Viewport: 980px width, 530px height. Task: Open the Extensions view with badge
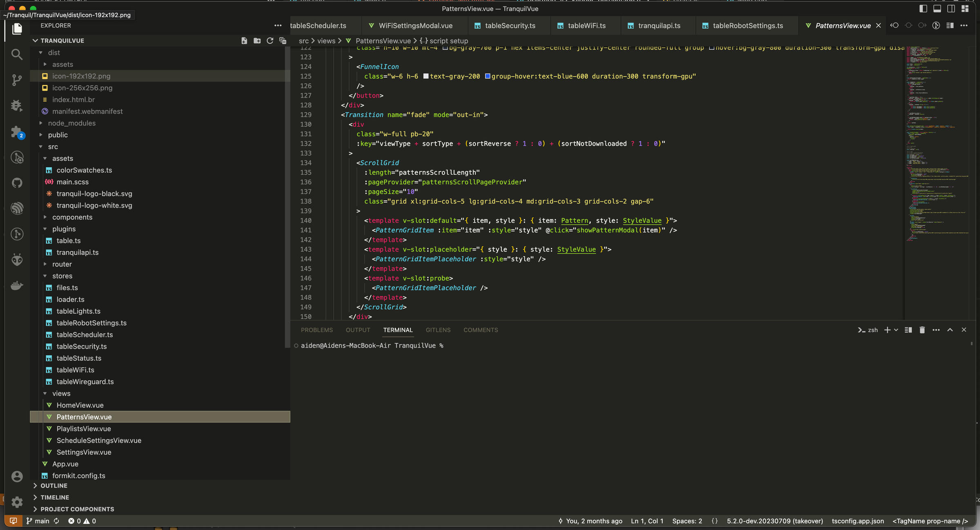click(x=17, y=132)
